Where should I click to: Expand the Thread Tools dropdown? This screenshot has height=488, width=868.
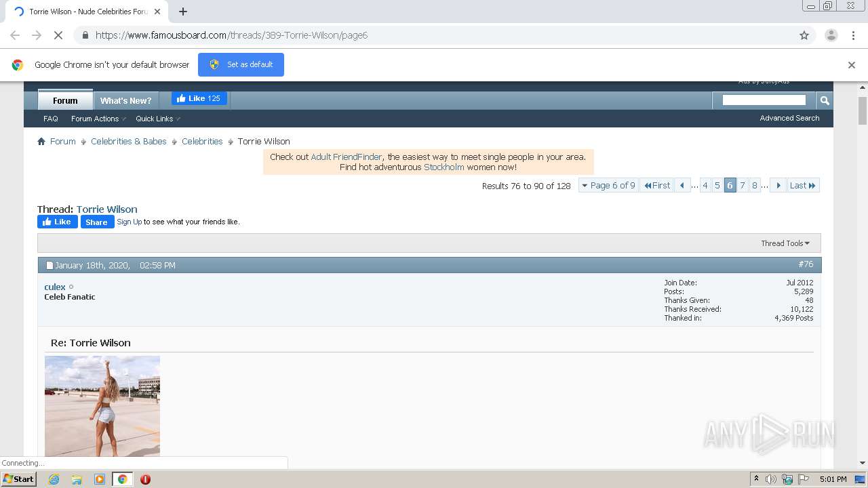coord(785,243)
